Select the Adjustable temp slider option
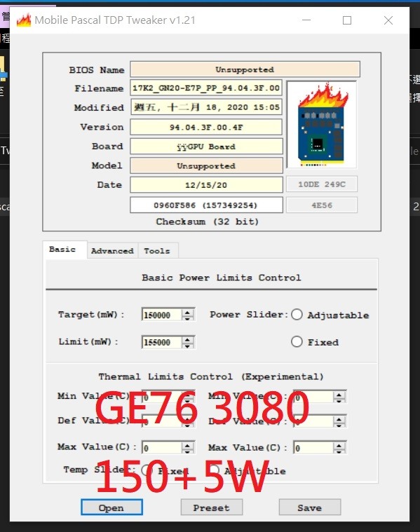This screenshot has height=532, width=420. [x=214, y=470]
